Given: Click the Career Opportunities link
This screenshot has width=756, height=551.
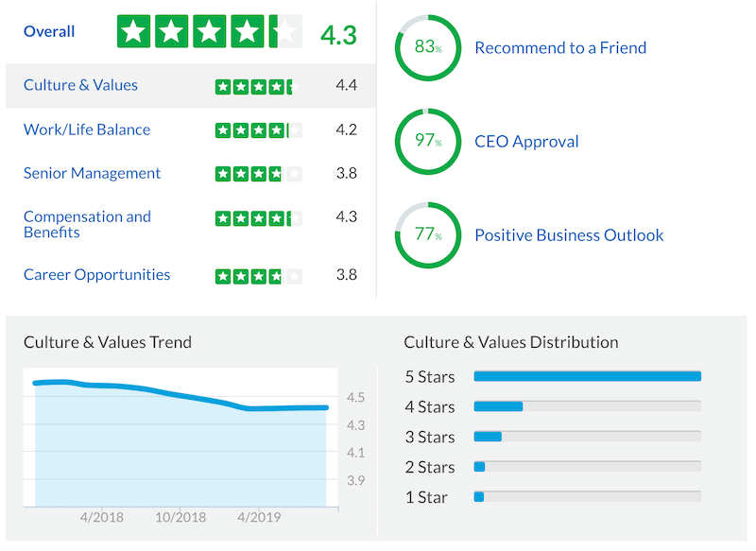Looking at the screenshot, I should [96, 275].
